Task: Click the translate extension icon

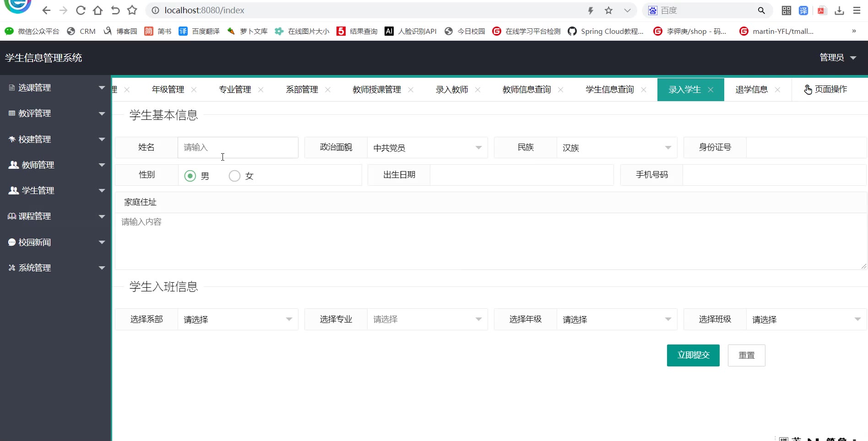Action: (x=803, y=10)
